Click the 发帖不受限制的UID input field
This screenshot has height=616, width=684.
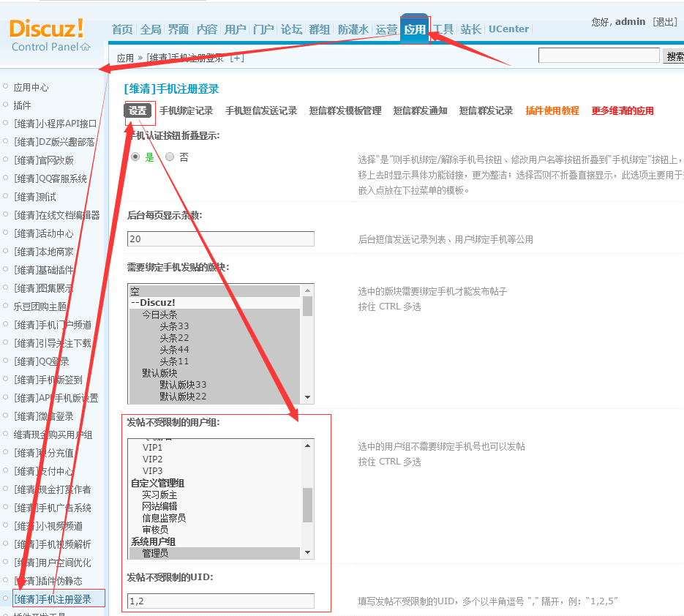pos(221,601)
